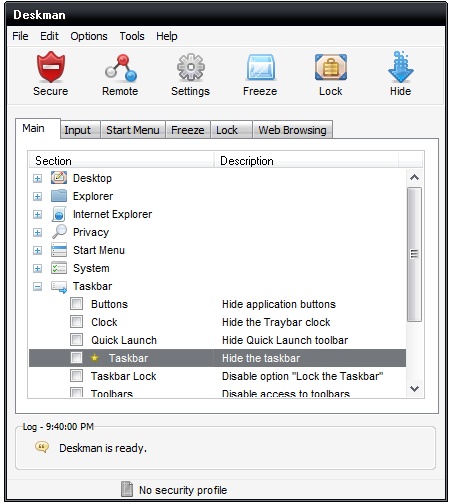
Task: Click the Lock briefcase icon
Action: [331, 67]
